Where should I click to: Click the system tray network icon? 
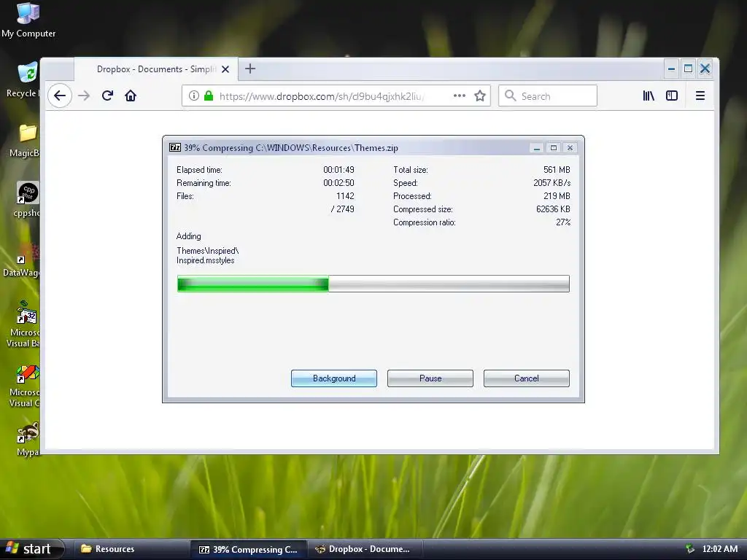click(x=689, y=549)
